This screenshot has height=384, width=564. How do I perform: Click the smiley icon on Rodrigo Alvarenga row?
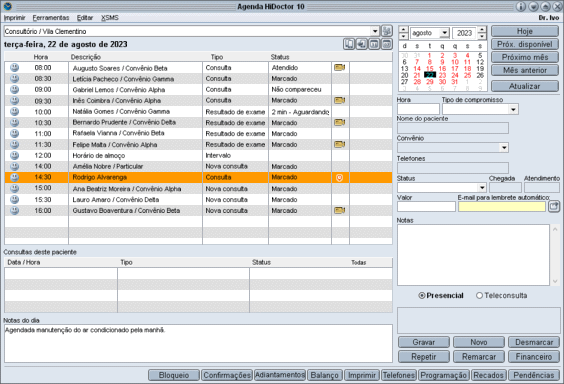pyautogui.click(x=14, y=177)
